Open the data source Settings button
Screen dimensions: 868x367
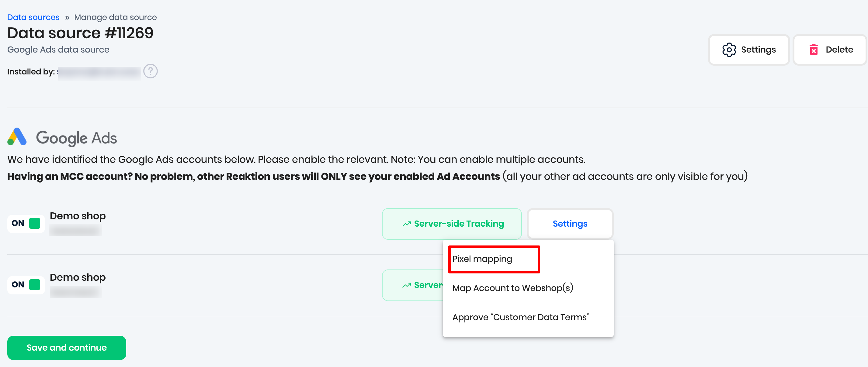click(749, 50)
